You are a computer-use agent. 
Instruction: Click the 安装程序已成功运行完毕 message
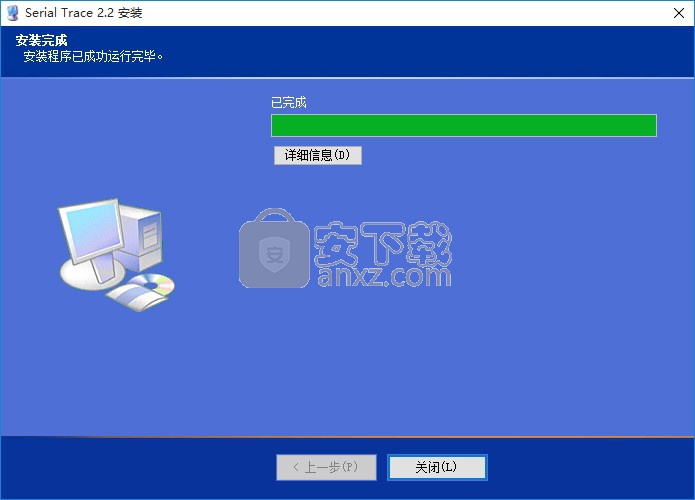(93, 56)
